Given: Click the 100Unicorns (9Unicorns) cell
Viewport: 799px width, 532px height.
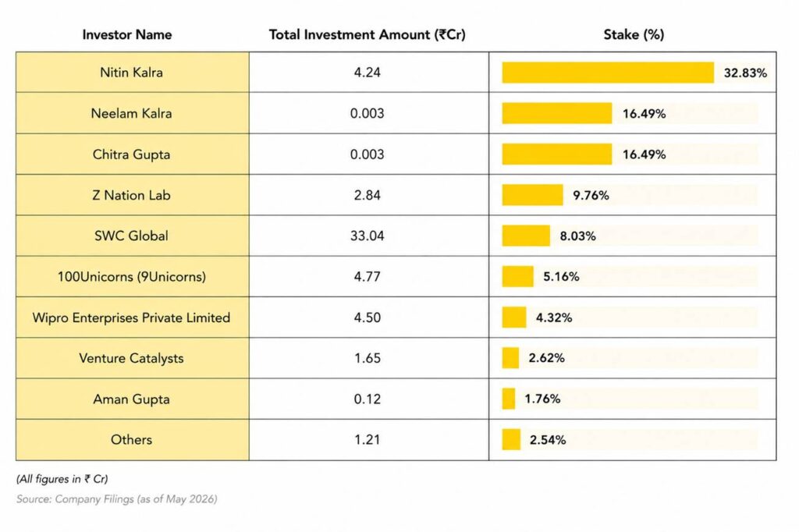Looking at the screenshot, I should pyautogui.click(x=133, y=277).
